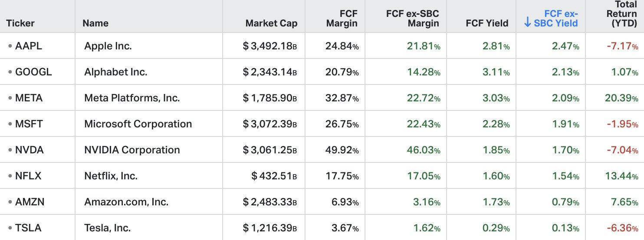Open the META ticker link
644x240 pixels.
pyautogui.click(x=29, y=98)
